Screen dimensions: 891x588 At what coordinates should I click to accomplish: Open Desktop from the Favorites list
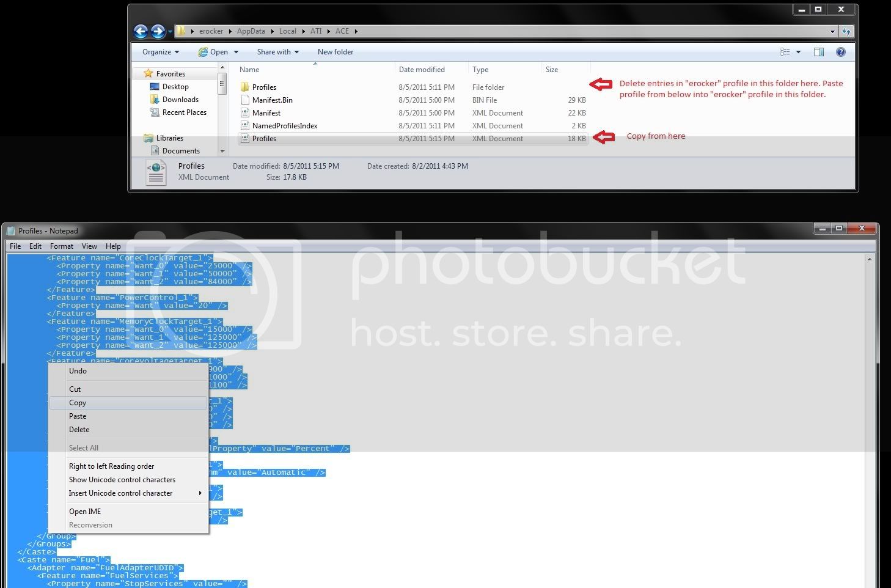[175, 87]
